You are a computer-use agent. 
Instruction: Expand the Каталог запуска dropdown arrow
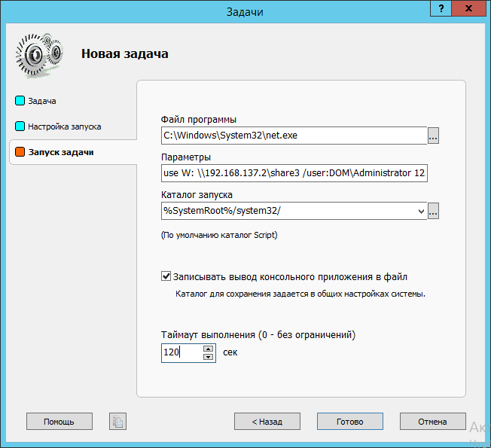click(421, 211)
